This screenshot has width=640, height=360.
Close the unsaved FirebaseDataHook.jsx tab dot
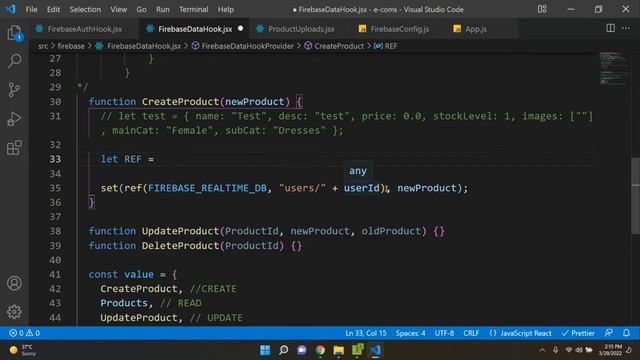(x=240, y=28)
